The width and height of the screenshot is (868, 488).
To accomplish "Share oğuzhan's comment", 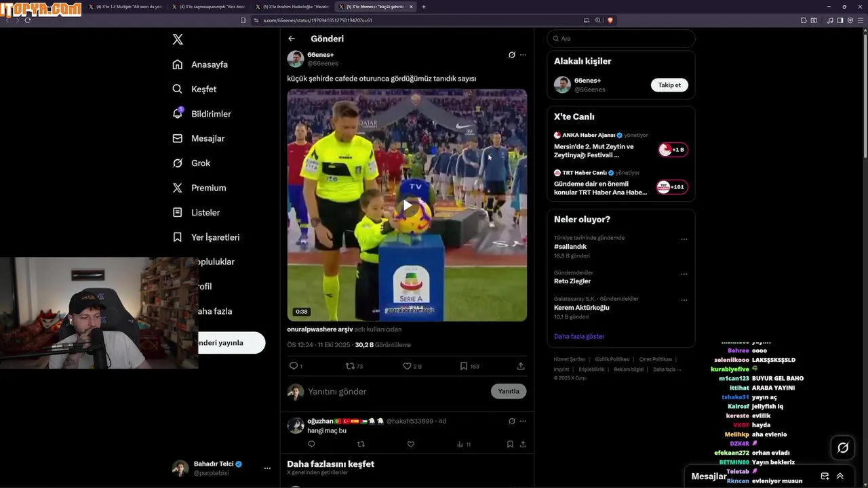I will [523, 445].
